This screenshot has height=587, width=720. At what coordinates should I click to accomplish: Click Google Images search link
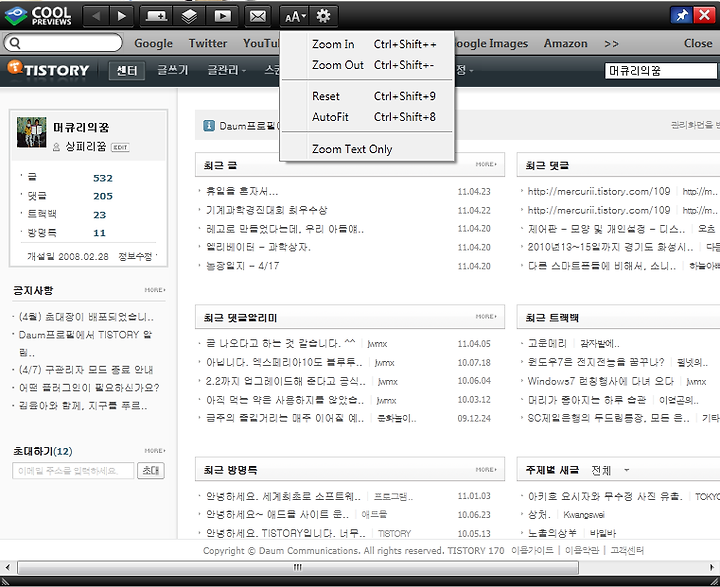tap(491, 44)
